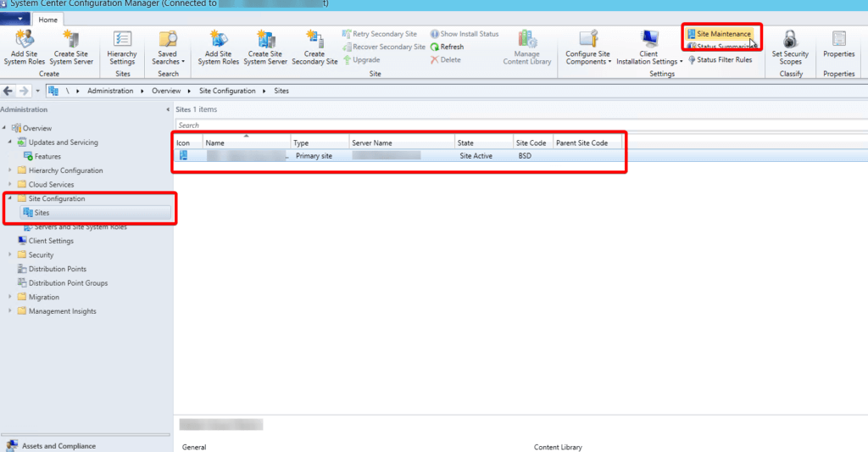Open Hierarchy Settings

(122, 47)
